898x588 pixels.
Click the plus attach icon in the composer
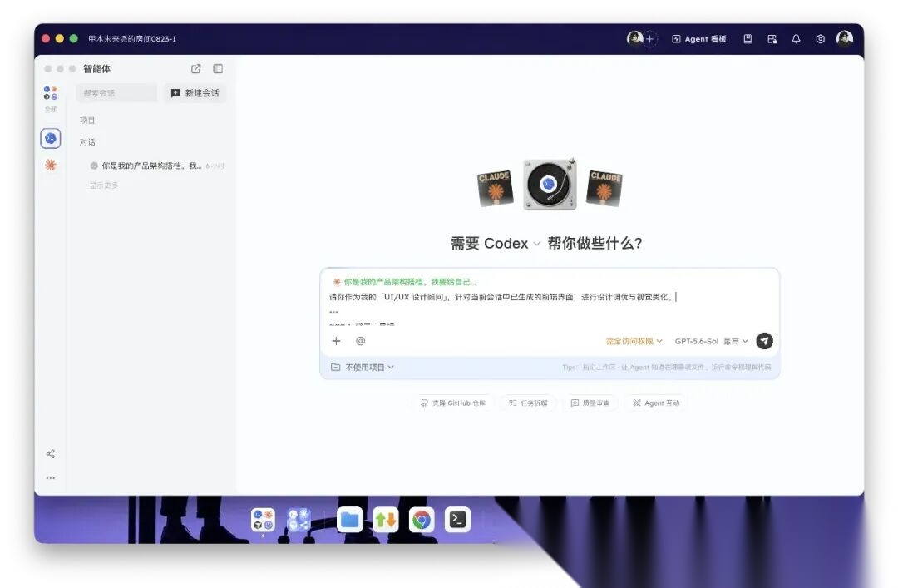point(336,341)
